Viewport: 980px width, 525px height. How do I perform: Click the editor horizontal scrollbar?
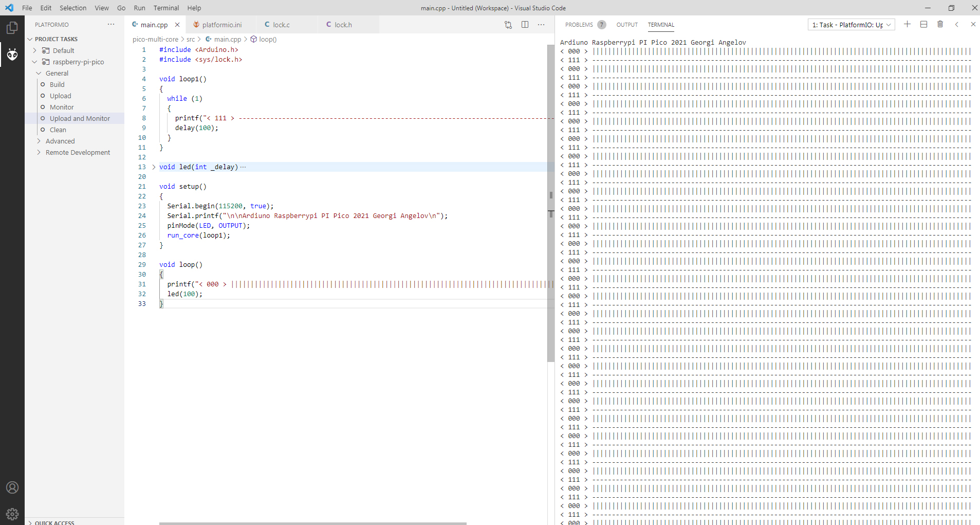click(313, 523)
